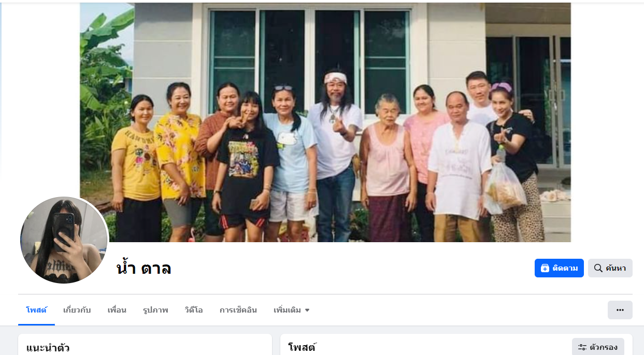Viewport: 644px width, 355px height.
Task: Click the magnifier icon in ค้นหา button
Action: [598, 268]
